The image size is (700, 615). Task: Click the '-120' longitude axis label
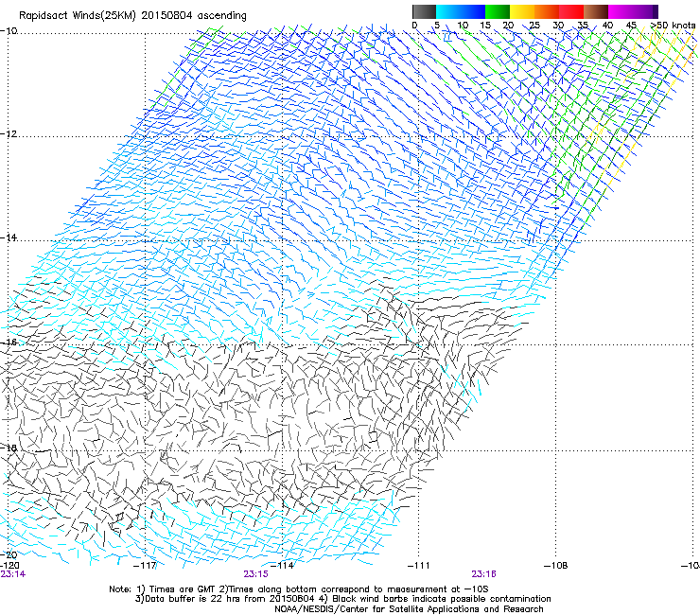tap(9, 566)
